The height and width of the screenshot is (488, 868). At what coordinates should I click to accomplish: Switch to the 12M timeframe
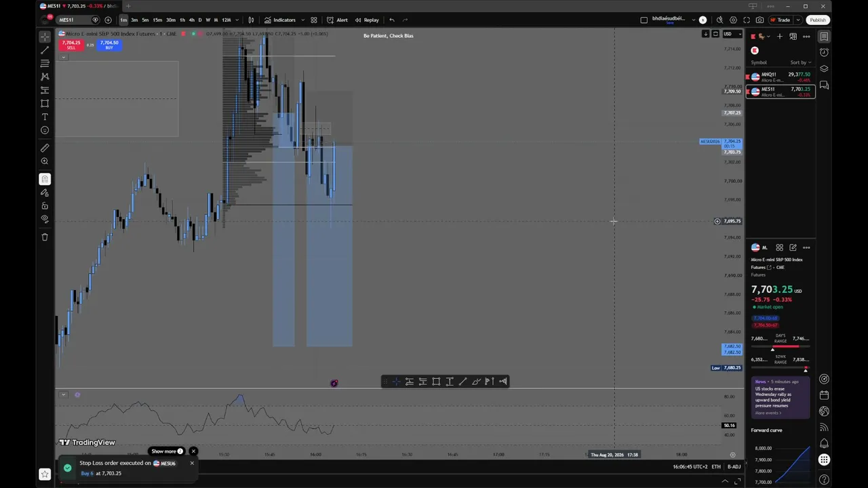[226, 20]
